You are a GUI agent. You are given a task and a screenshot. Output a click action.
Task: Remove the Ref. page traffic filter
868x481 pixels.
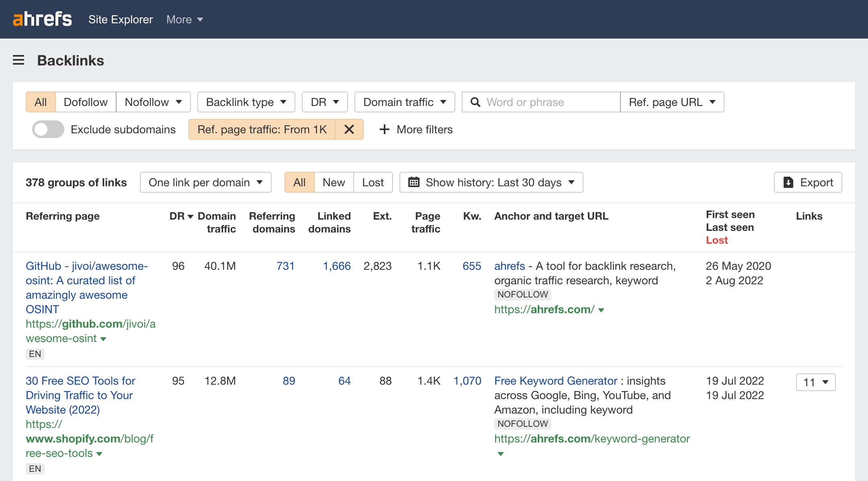tap(349, 129)
